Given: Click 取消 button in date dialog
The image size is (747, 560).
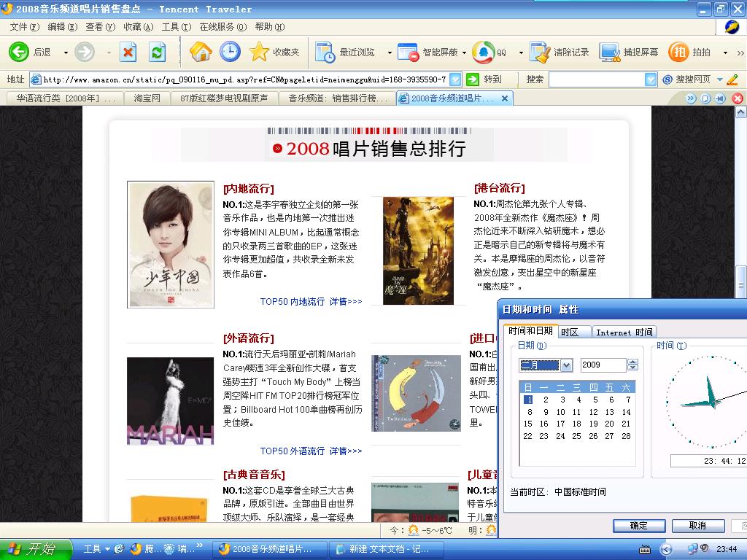Looking at the screenshot, I should click(698, 526).
